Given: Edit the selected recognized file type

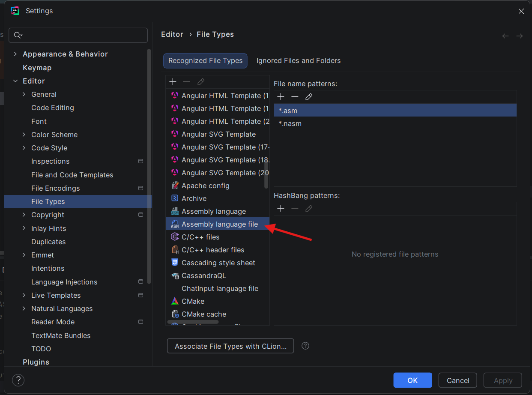Looking at the screenshot, I should 200,81.
